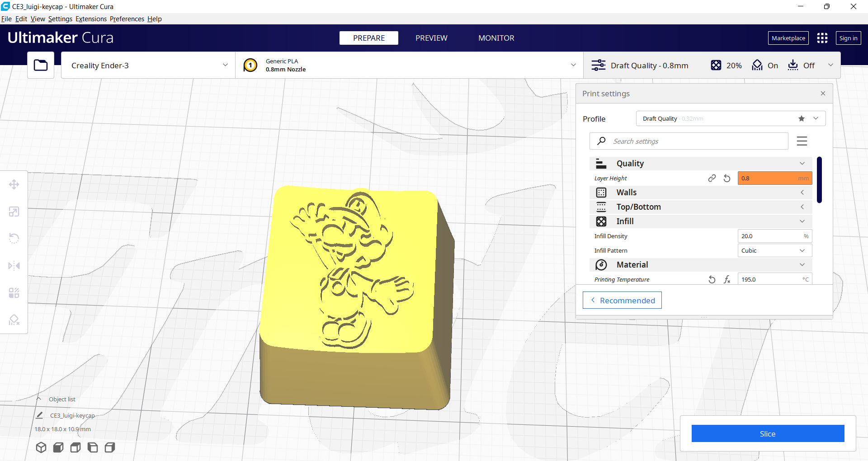
Task: Close the Print settings panel
Action: click(x=823, y=94)
